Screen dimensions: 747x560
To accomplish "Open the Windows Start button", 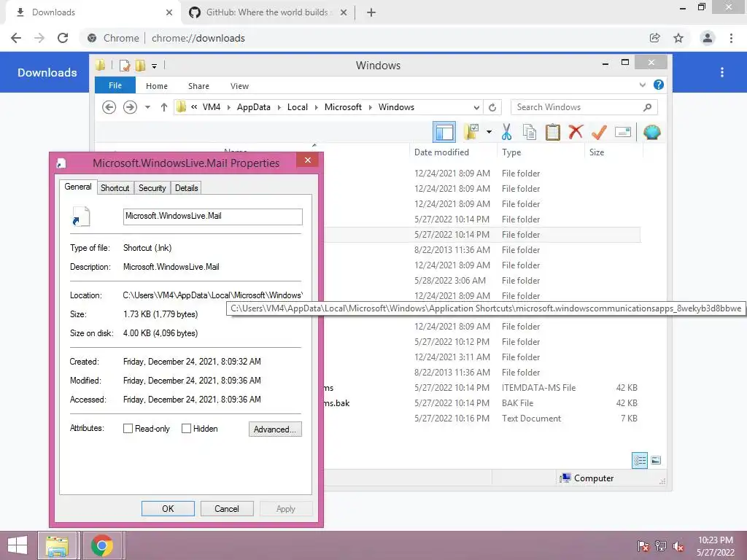I will 18,545.
